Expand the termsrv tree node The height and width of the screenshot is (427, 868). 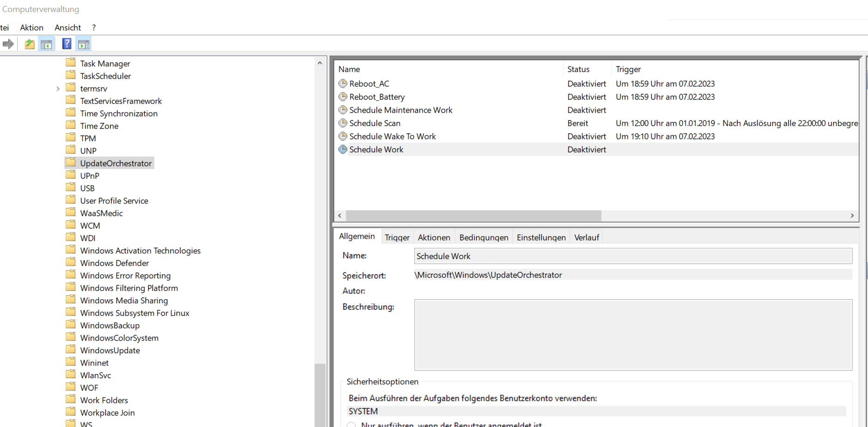click(58, 89)
